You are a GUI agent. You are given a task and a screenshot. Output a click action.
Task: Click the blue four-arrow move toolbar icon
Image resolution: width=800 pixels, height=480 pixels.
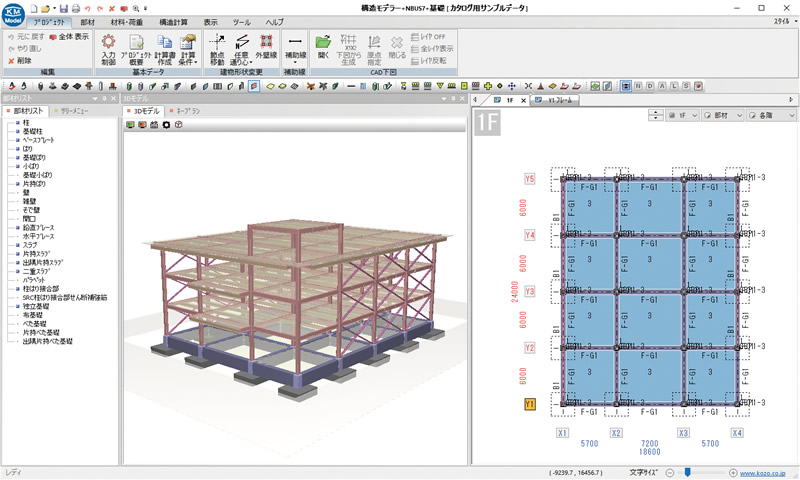(512, 86)
